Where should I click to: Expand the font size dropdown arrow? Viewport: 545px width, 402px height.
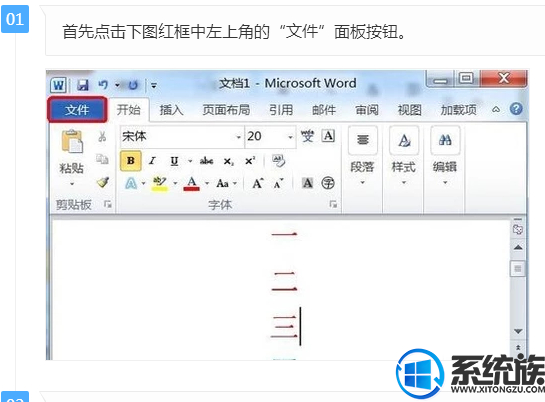(x=290, y=137)
